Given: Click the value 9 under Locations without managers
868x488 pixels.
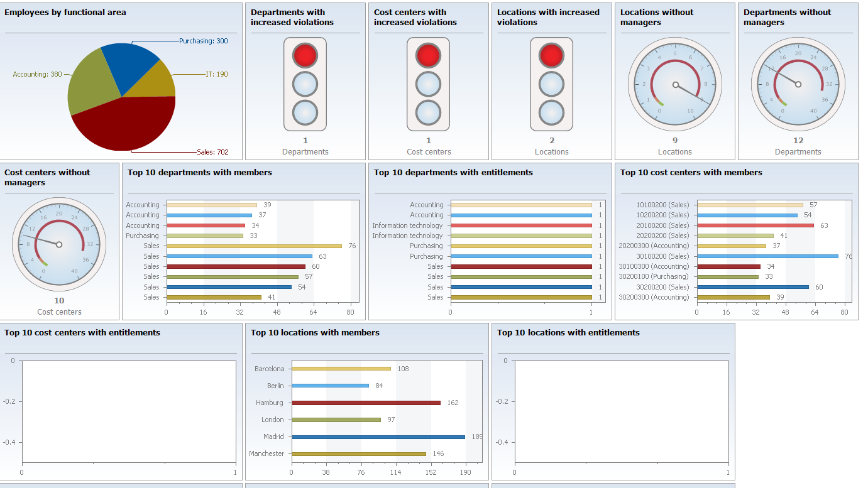Looking at the screenshot, I should 675,141.
